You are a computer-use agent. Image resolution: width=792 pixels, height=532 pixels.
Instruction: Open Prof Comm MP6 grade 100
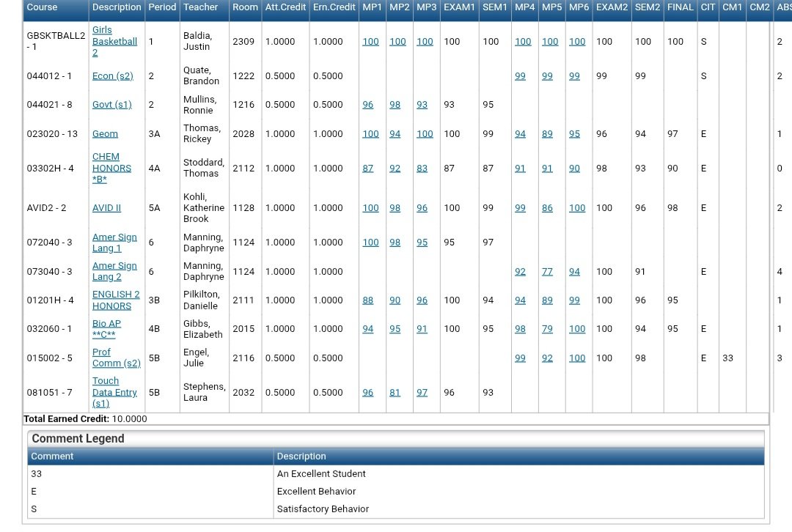coord(577,358)
